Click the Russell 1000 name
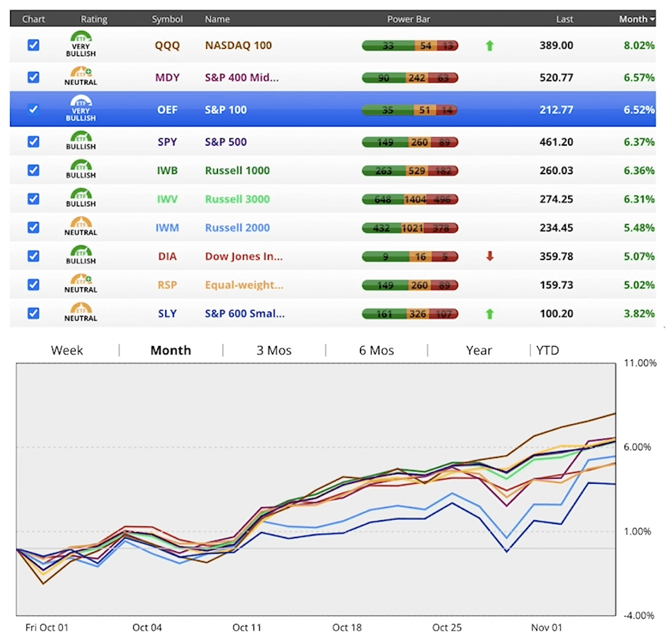Viewport: 666px width, 644px height. (x=237, y=170)
